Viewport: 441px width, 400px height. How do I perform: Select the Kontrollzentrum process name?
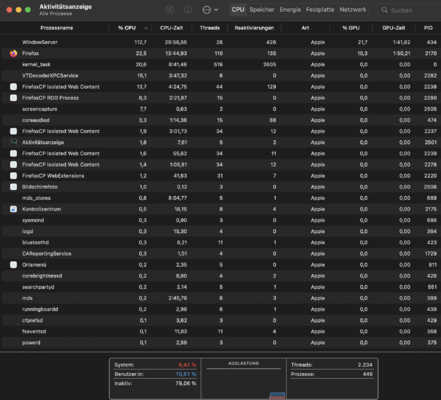click(41, 209)
